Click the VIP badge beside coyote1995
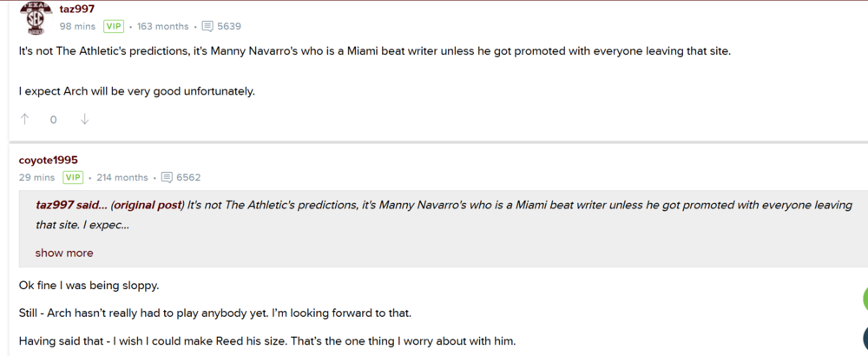Viewport: 868px width, 356px height. tap(73, 177)
